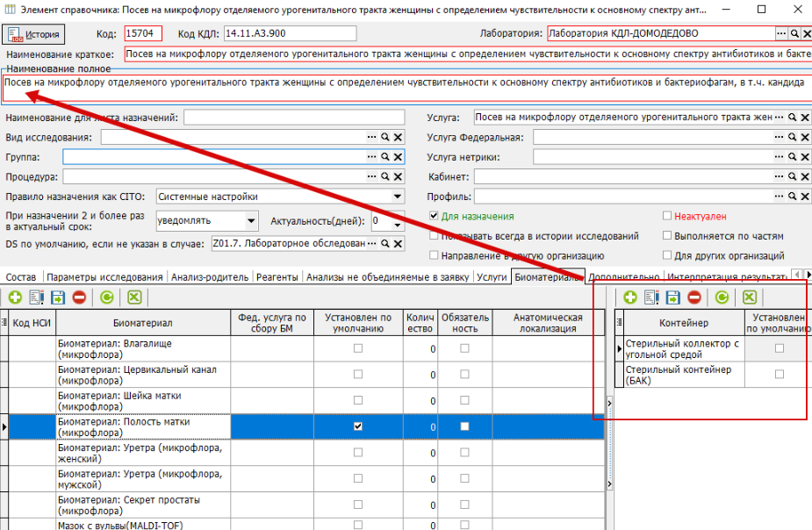812x530 pixels.
Task: Click the green refresh icon in container toolbar
Action: coord(722,297)
